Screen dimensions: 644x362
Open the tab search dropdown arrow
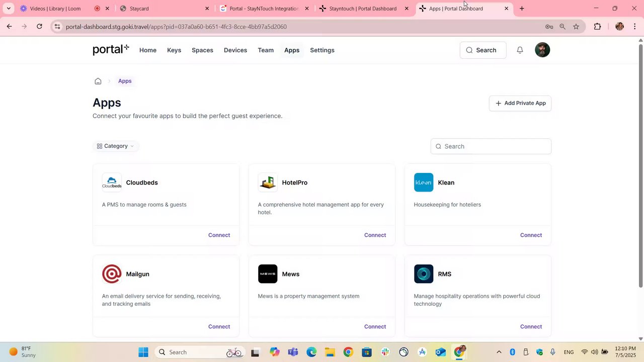[9, 9]
